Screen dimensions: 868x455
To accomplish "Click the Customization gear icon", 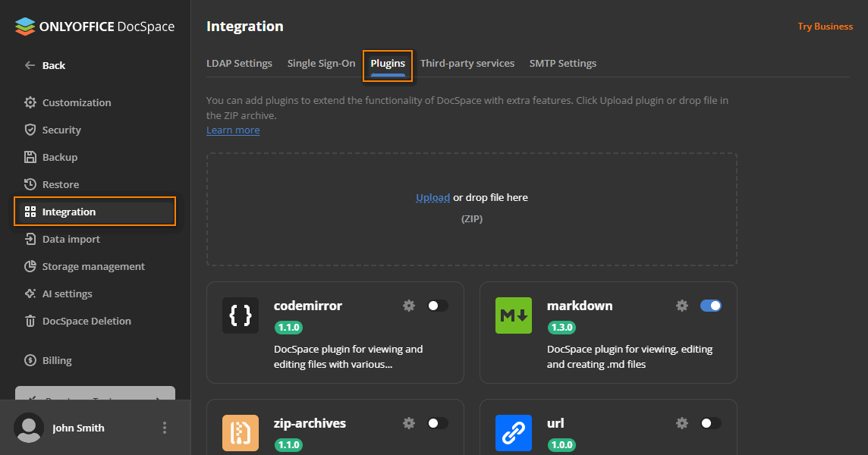I will [30, 102].
